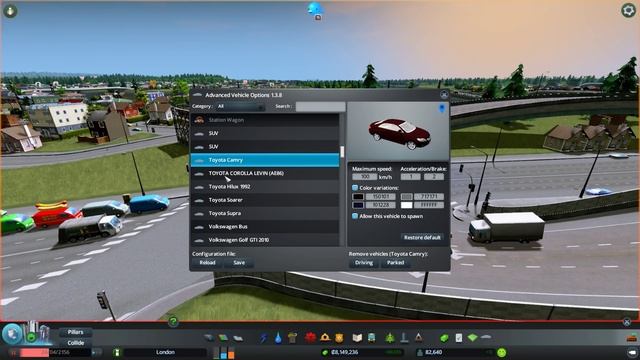
Task: Open the Education book icon
Action: (x=357, y=338)
